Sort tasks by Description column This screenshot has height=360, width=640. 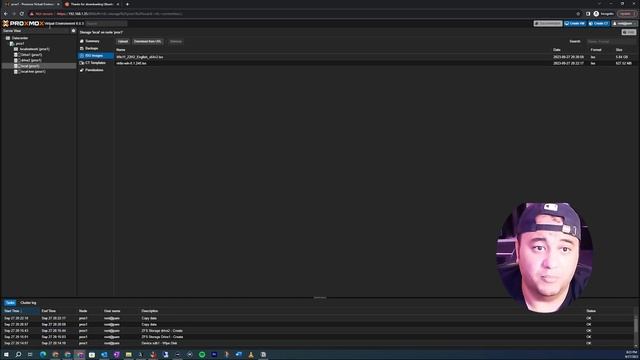pyautogui.click(x=150, y=311)
